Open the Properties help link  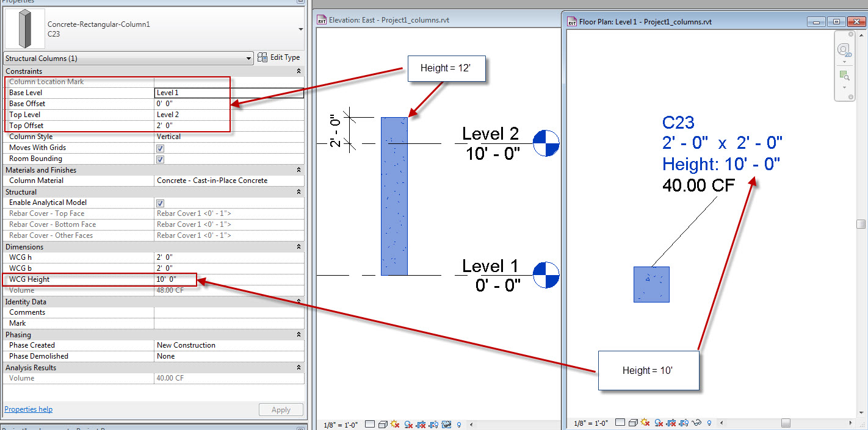click(x=28, y=409)
